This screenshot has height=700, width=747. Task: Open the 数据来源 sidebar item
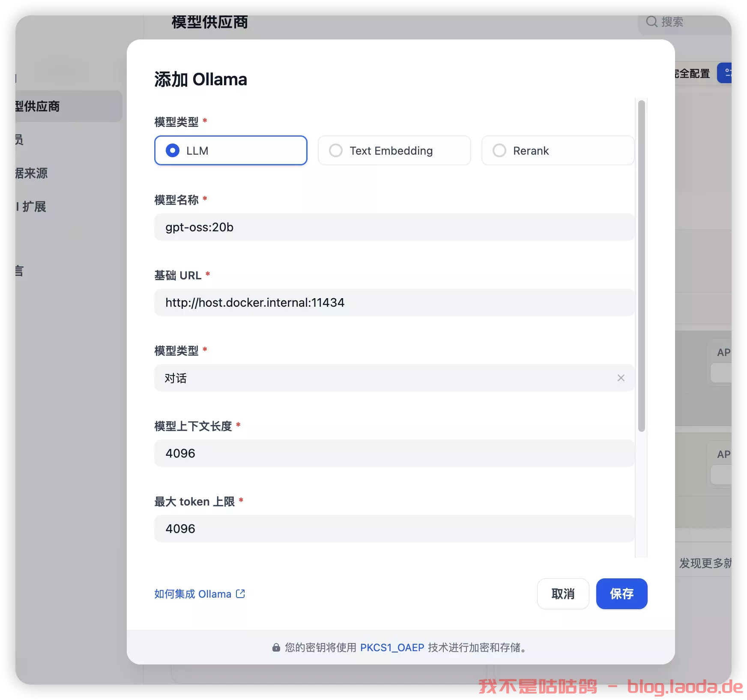tap(31, 173)
